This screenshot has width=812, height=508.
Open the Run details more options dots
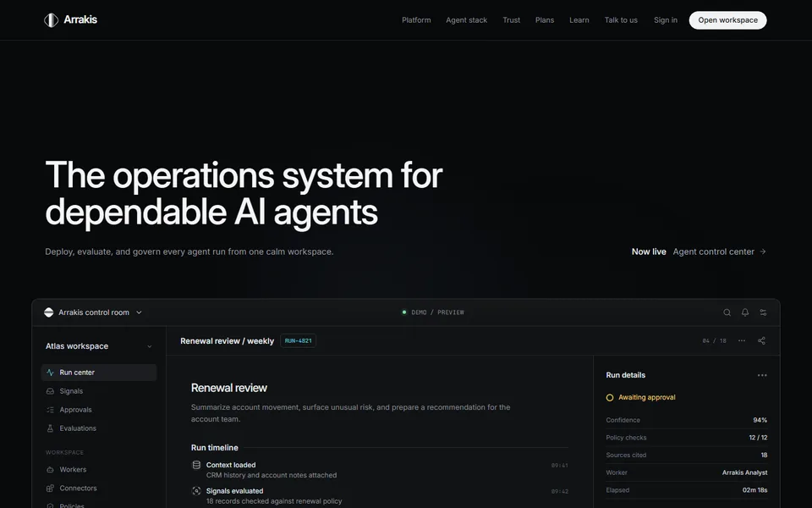coord(762,375)
